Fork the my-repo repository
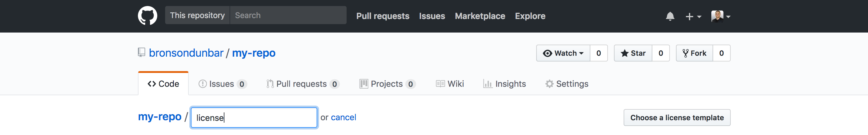Image resolution: width=868 pixels, height=135 pixels. coord(694,53)
